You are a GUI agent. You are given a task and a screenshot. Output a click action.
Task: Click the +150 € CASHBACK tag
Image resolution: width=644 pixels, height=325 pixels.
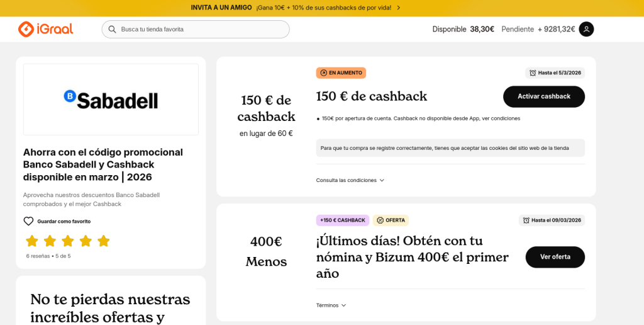point(343,220)
